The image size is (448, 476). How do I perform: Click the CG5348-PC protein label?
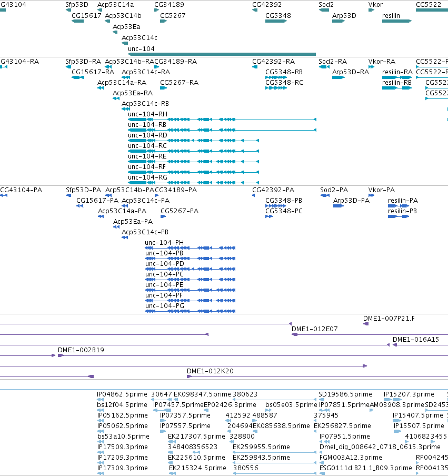tap(284, 211)
